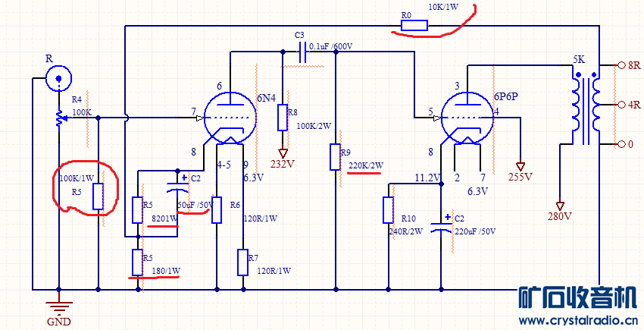This screenshot has width=644, height=330.
Task: Click pin '3' label above 6P6P plate
Action: coord(457,86)
